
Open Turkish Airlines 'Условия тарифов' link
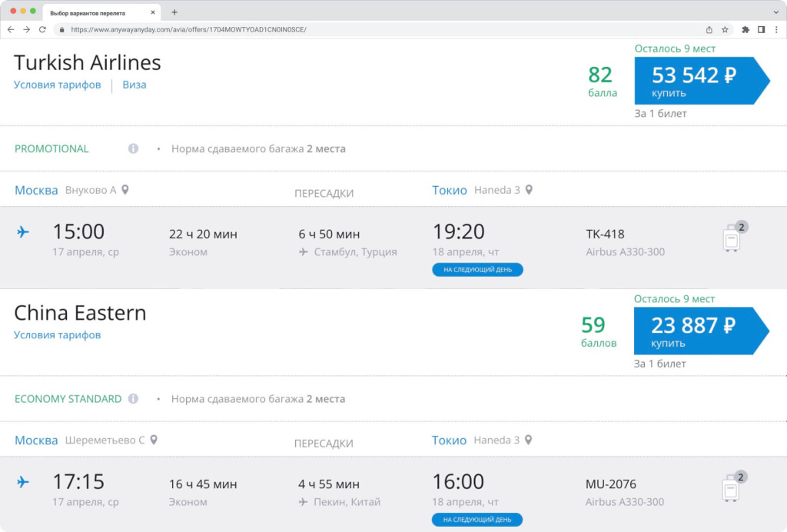coord(57,85)
